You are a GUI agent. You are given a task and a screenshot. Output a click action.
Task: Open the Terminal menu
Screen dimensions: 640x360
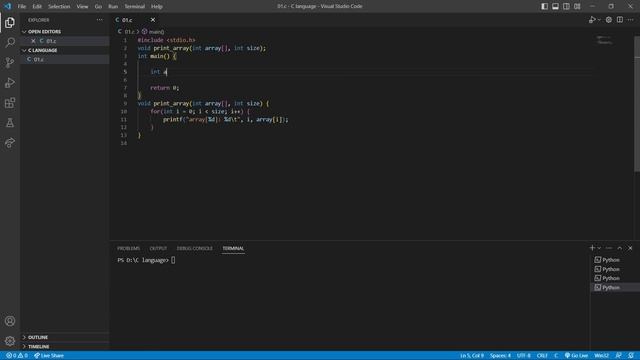135,6
